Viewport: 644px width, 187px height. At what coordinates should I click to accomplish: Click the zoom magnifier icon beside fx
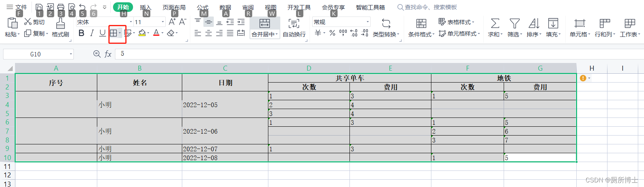[x=97, y=54]
